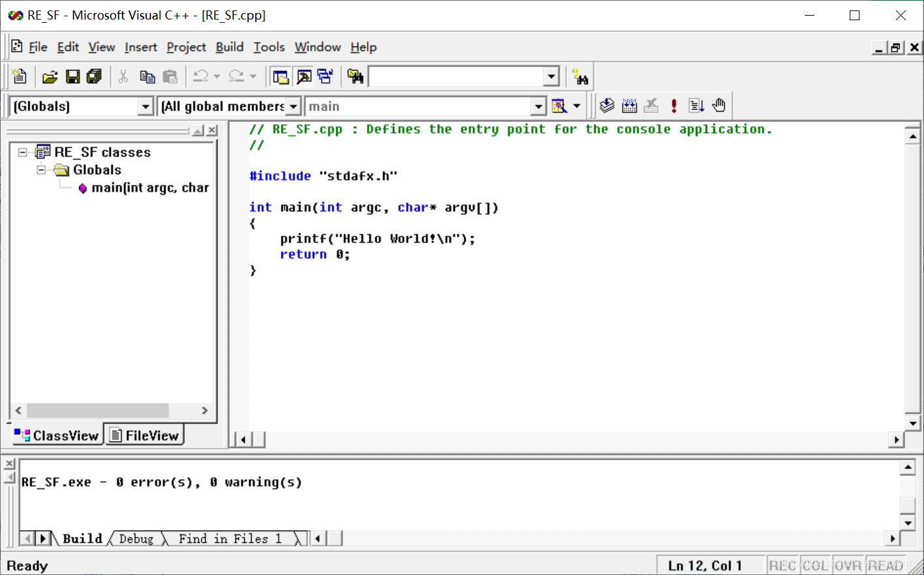
Task: Open the Redo history dropdown arrow
Action: 253,77
